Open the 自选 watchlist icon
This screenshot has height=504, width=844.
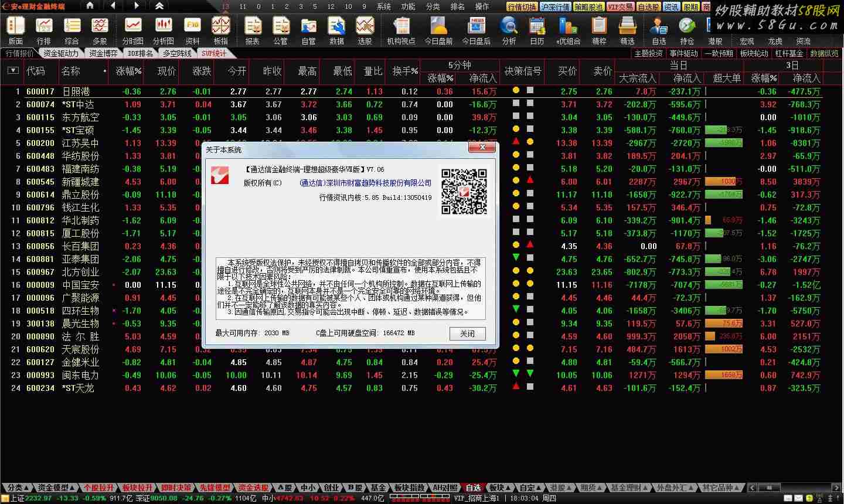(x=659, y=30)
